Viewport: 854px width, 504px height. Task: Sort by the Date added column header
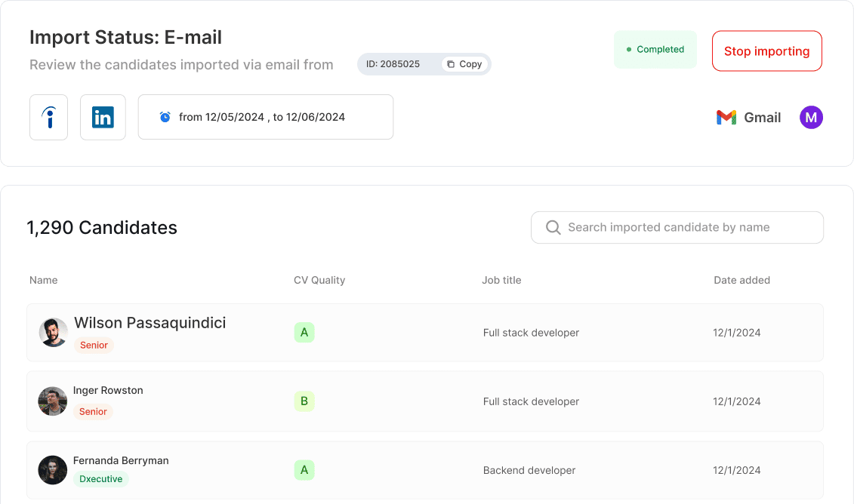[741, 281]
